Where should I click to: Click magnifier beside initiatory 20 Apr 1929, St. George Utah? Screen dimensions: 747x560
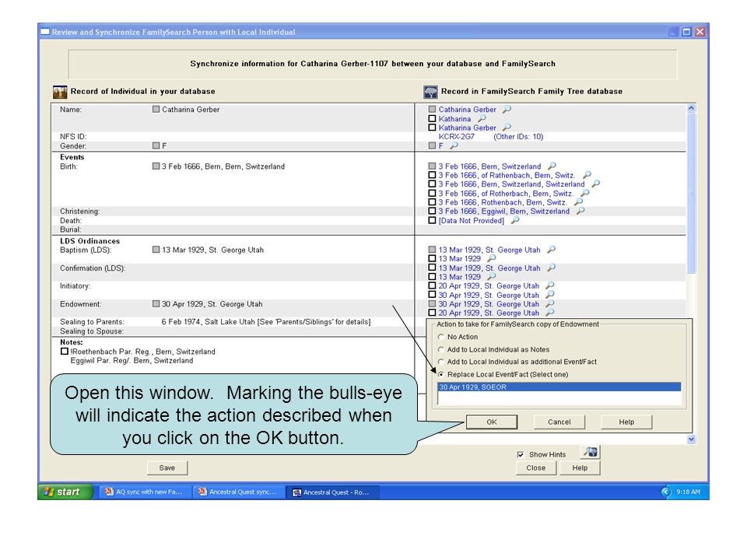pos(550,285)
